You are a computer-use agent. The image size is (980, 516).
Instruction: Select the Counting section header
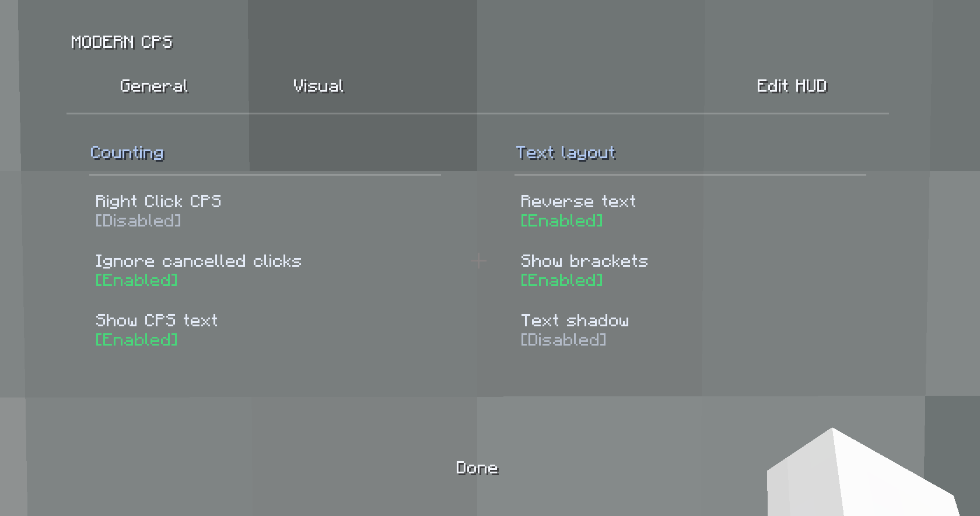[x=127, y=153]
